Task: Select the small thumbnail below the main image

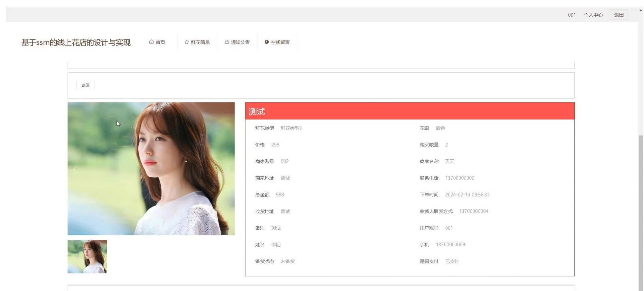Action: (87, 257)
